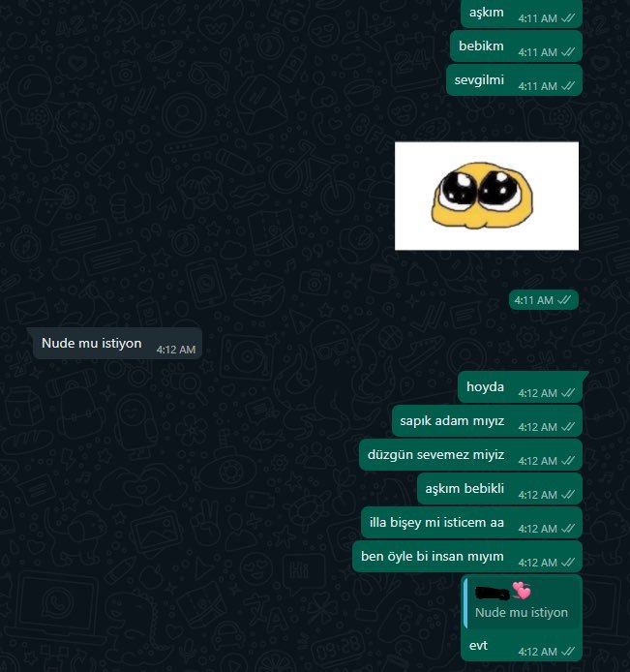This screenshot has width=630, height=672.
Task: Select the "sevgilmi" message bubble
Action: 514,80
